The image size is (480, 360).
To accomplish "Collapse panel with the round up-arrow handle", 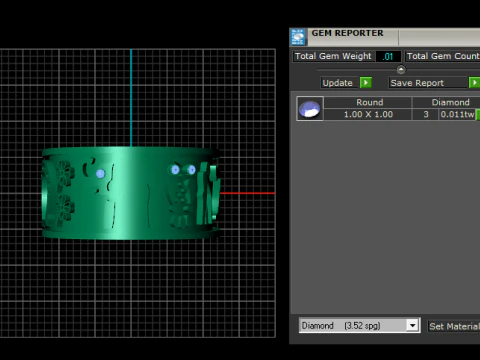I will click(x=401, y=70).
